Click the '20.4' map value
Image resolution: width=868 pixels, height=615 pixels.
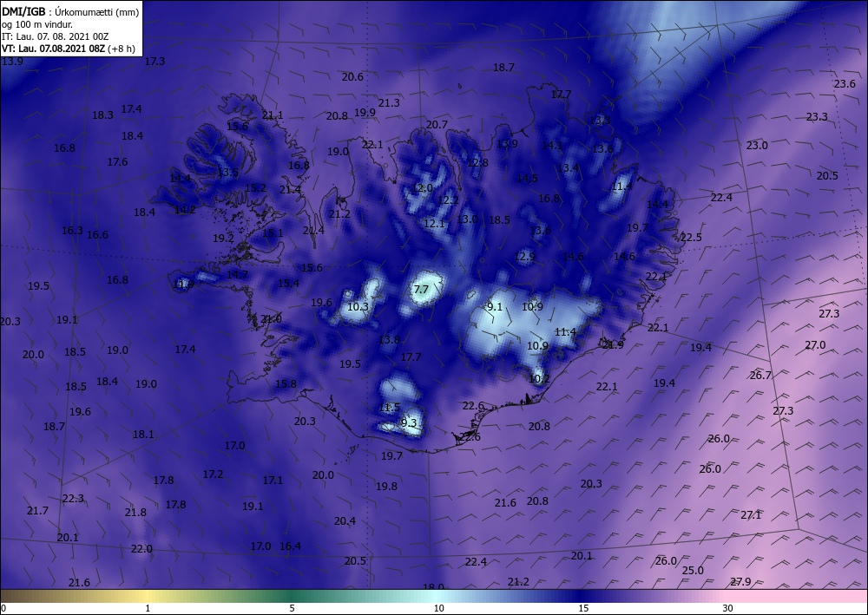click(345, 521)
